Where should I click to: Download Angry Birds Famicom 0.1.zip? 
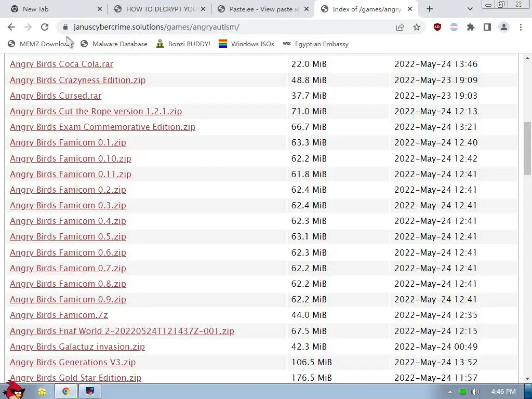68,142
